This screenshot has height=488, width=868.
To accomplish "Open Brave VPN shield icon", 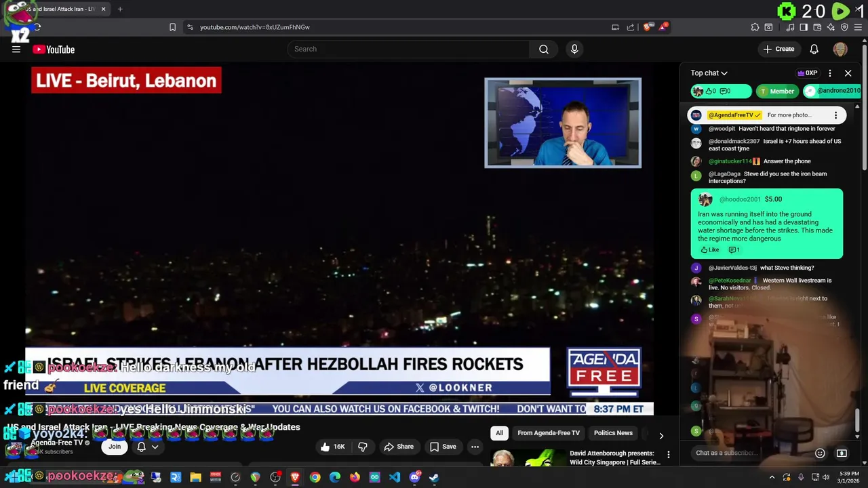I will 844,27.
